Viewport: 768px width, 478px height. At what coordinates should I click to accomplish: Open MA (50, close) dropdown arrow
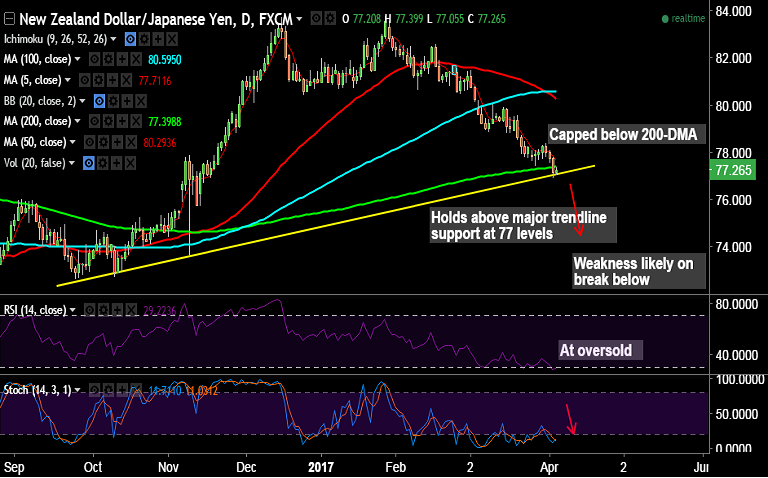click(x=73, y=143)
